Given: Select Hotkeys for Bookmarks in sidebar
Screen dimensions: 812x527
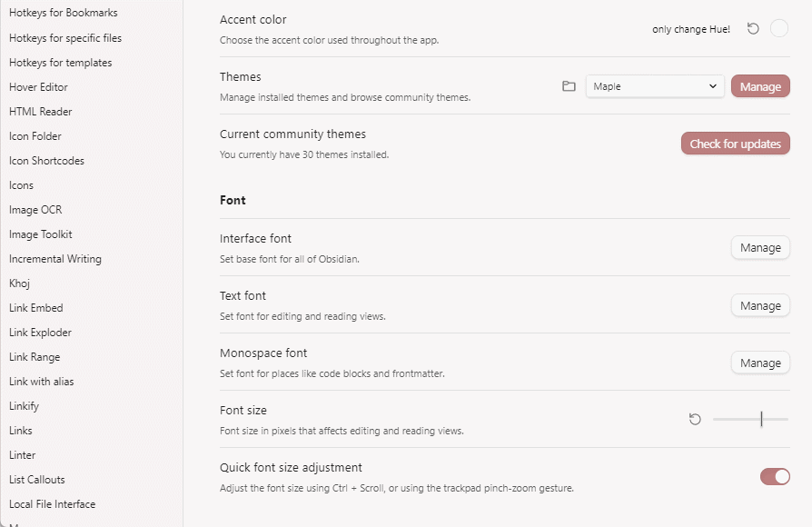Looking at the screenshot, I should 64,13.
